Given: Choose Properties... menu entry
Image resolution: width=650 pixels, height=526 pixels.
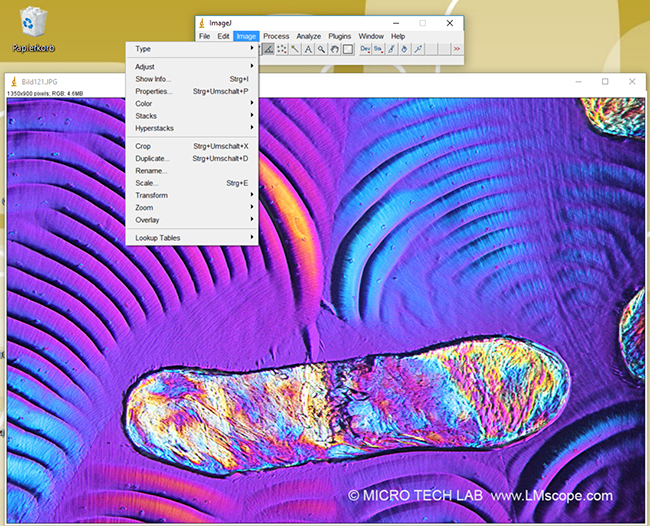Looking at the screenshot, I should point(192,91).
